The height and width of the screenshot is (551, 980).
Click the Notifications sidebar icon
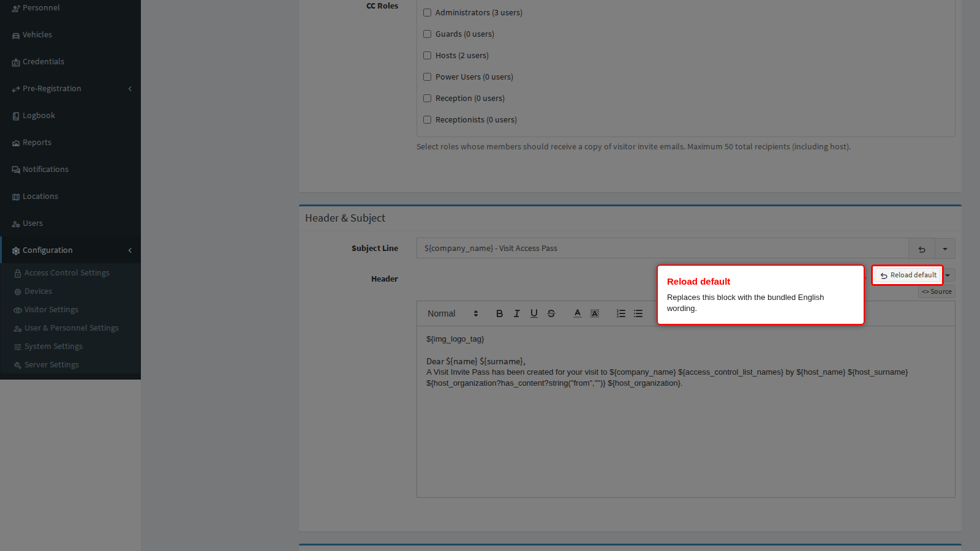(16, 170)
